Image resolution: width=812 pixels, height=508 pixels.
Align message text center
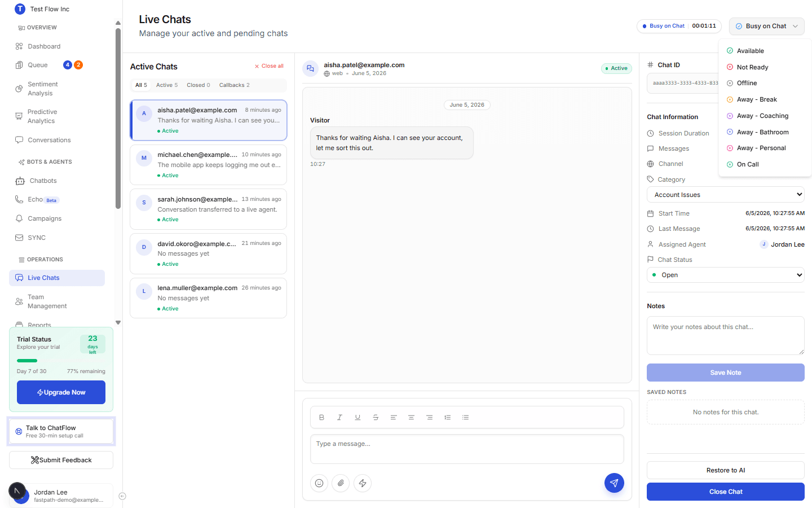[412, 418]
